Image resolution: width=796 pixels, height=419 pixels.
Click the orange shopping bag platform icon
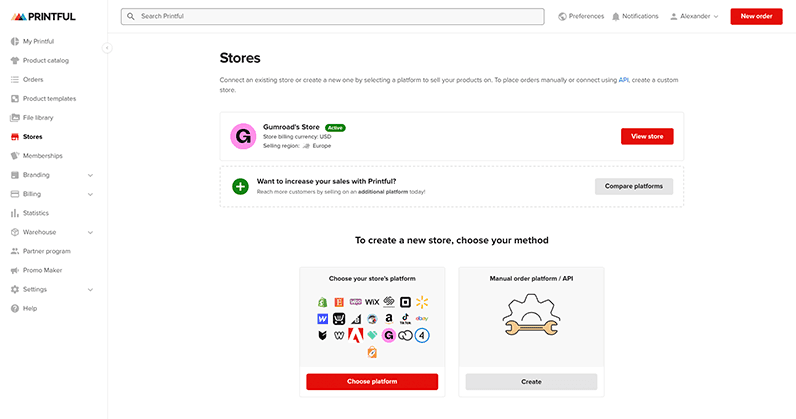372,352
